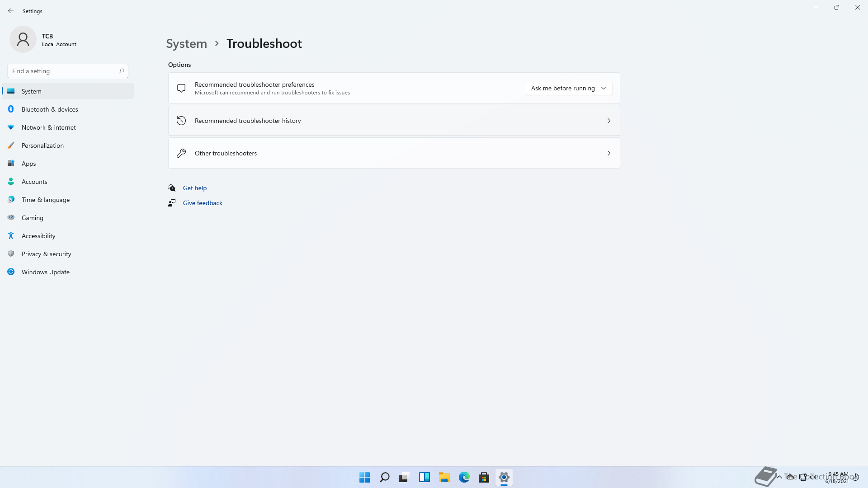Open Gaming settings

pos(68,218)
